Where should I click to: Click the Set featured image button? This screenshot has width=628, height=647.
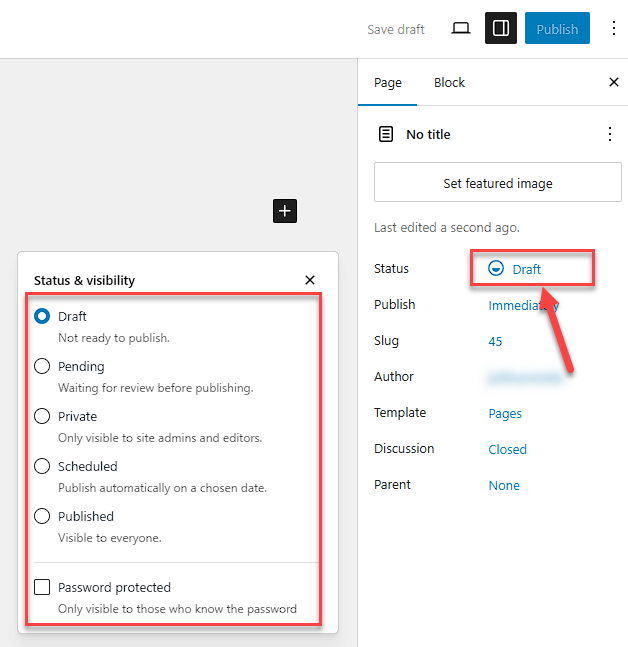[x=497, y=183]
